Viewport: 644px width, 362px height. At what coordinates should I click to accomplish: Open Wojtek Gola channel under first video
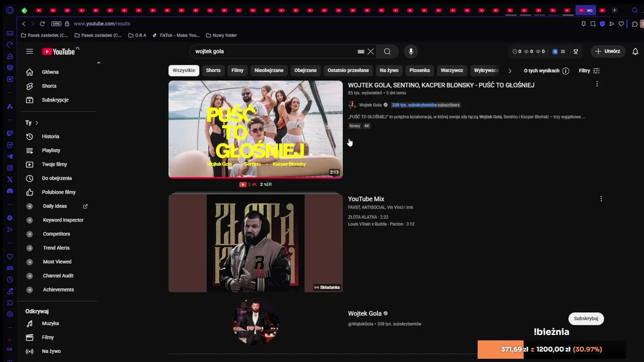pyautogui.click(x=370, y=105)
